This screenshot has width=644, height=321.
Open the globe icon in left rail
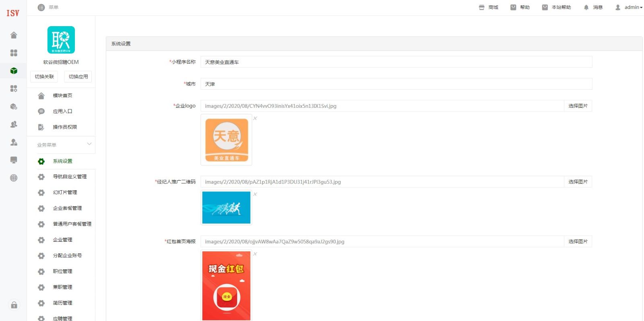(x=14, y=178)
